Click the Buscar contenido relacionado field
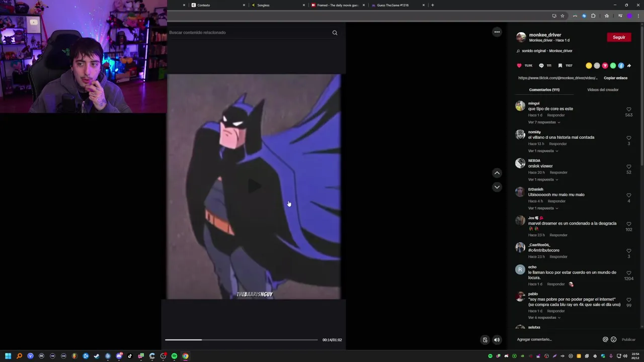Screen dimensions: 644x362 click(249, 33)
